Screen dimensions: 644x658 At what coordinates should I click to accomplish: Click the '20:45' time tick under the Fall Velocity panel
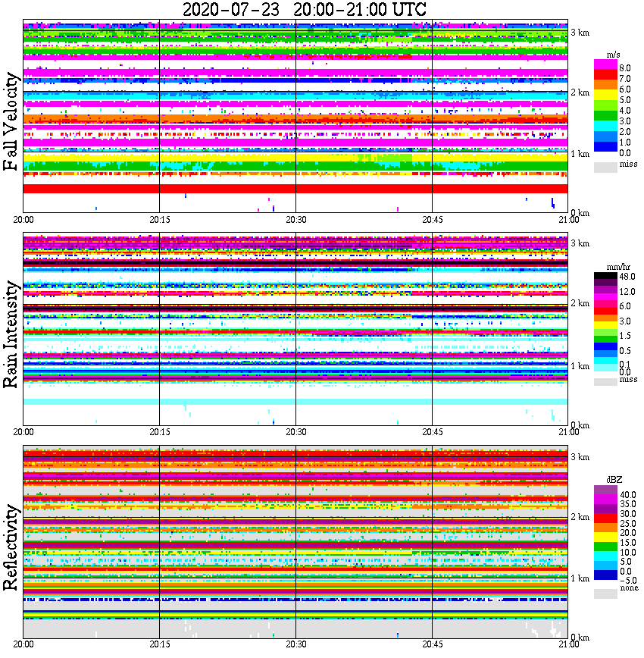pyautogui.click(x=433, y=220)
